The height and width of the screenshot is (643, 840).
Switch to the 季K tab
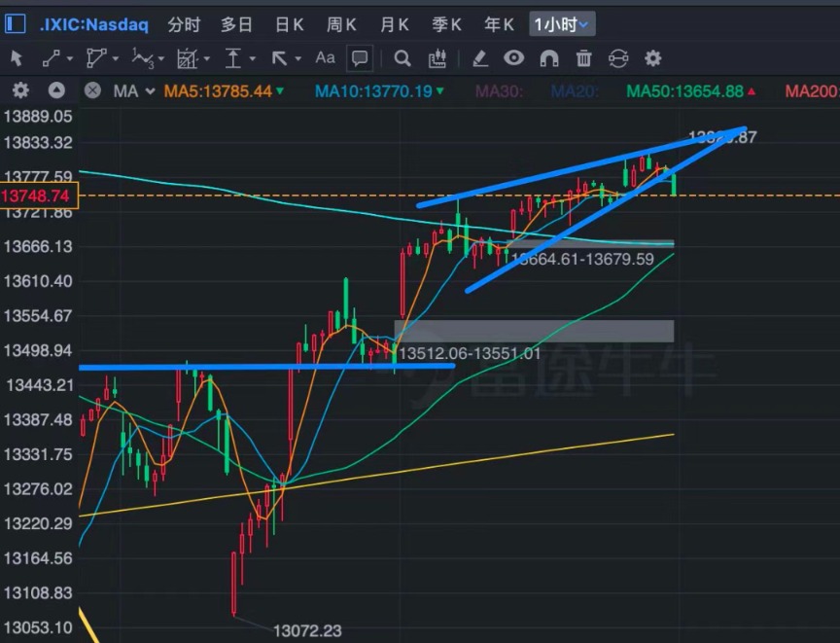(447, 24)
